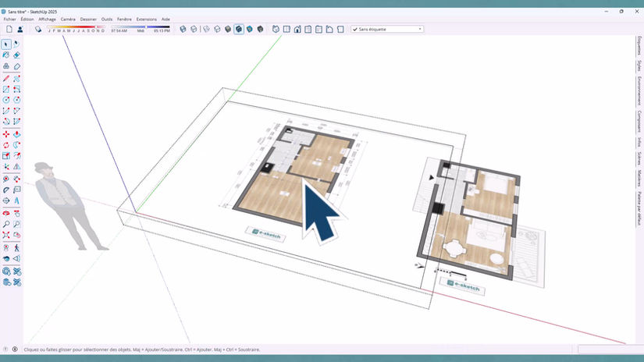Image resolution: width=644 pixels, height=362 pixels.
Task: Adjust the month shadow date slider
Action: [x=76, y=29]
